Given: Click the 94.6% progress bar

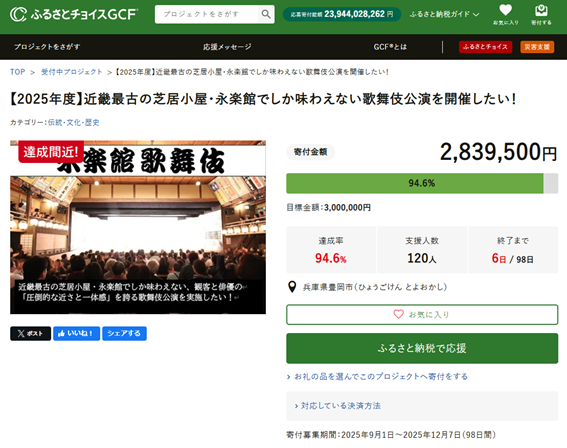Looking at the screenshot, I should pos(422,183).
